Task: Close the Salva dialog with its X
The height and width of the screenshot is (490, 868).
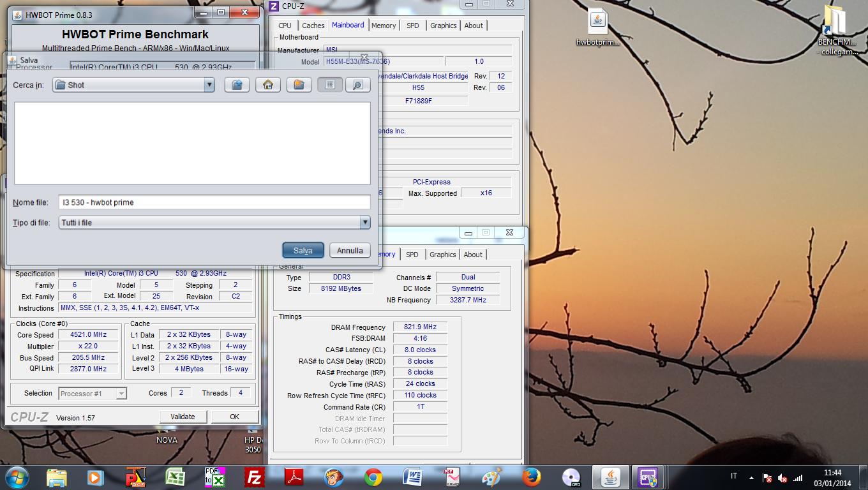Action: 364,58
